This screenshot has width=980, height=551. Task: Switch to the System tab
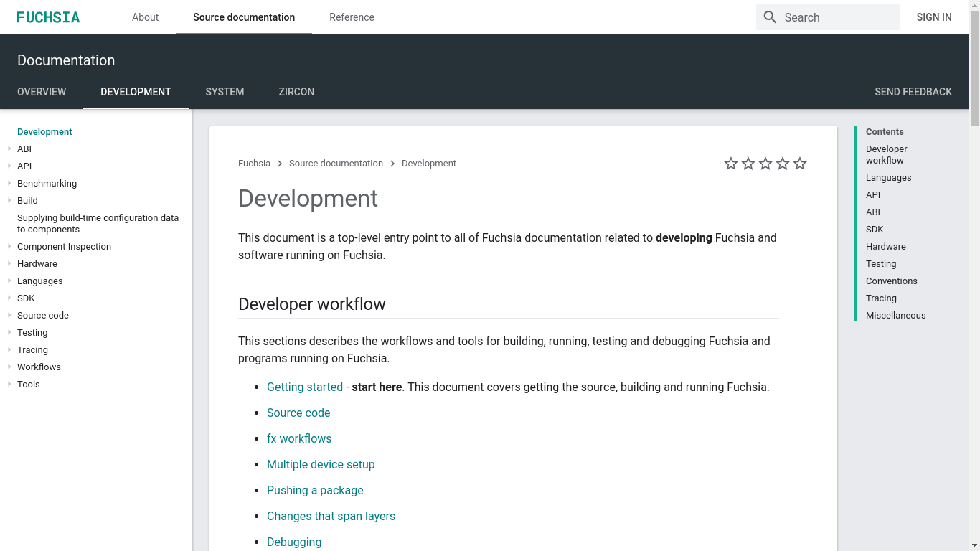225,92
